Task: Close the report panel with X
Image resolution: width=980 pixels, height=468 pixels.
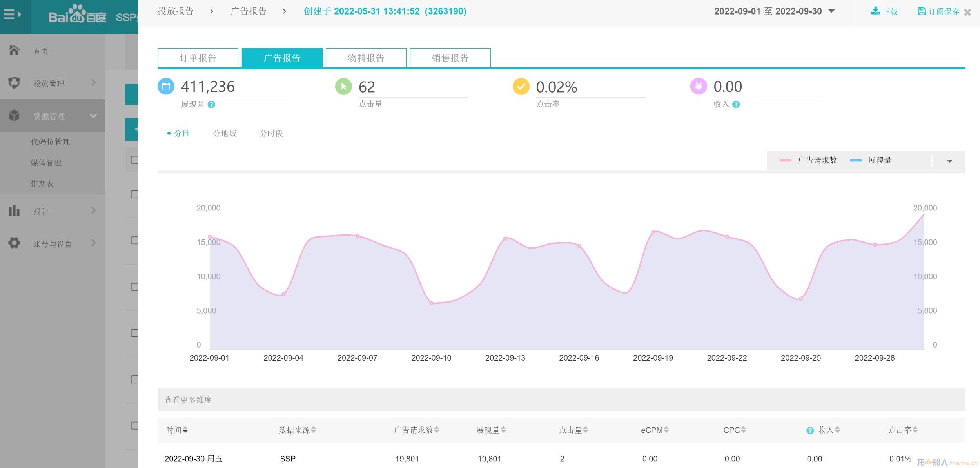Action: (x=967, y=12)
